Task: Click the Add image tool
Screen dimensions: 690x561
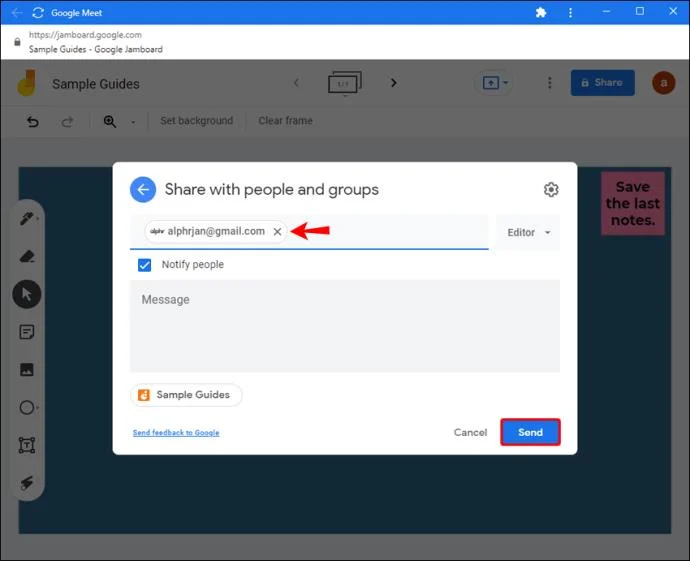Action: pos(27,370)
